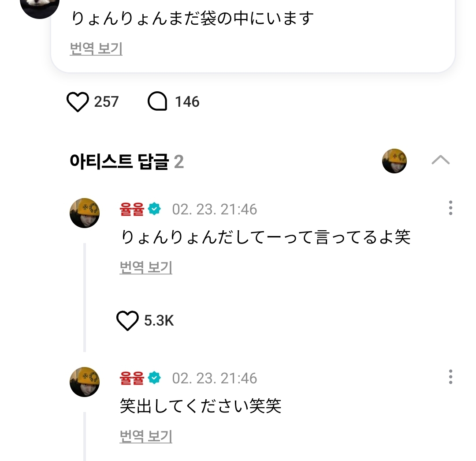Show translation of first artist reply
This screenshot has width=476, height=461.
click(146, 267)
